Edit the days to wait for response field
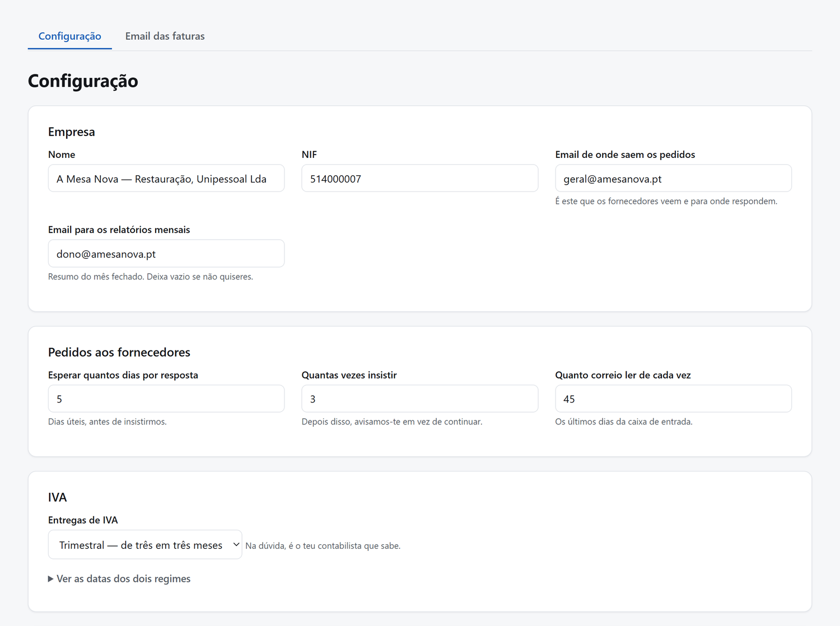This screenshot has height=626, width=840. pos(166,399)
